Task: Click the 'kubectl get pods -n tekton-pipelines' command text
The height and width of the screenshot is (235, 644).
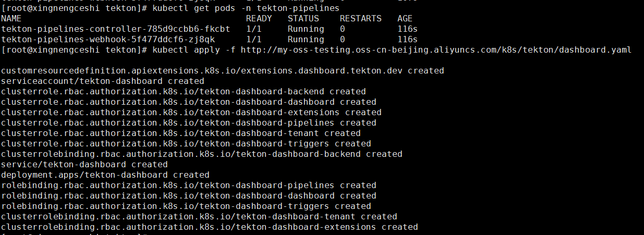Action: point(246,8)
